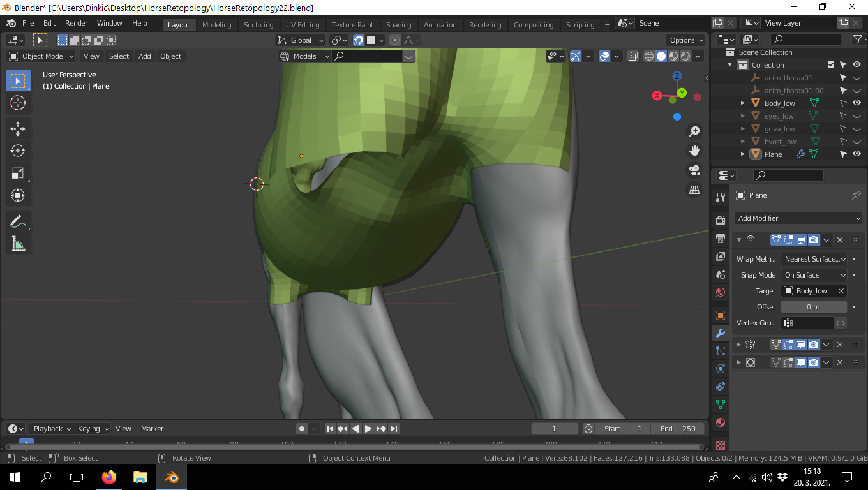
Task: Choose the Move tool
Action: pos(18,128)
